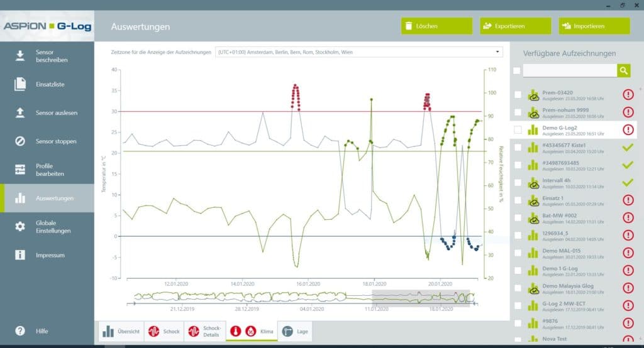Open the Impressum info icon
This screenshot has height=348, width=644.
[19, 255]
